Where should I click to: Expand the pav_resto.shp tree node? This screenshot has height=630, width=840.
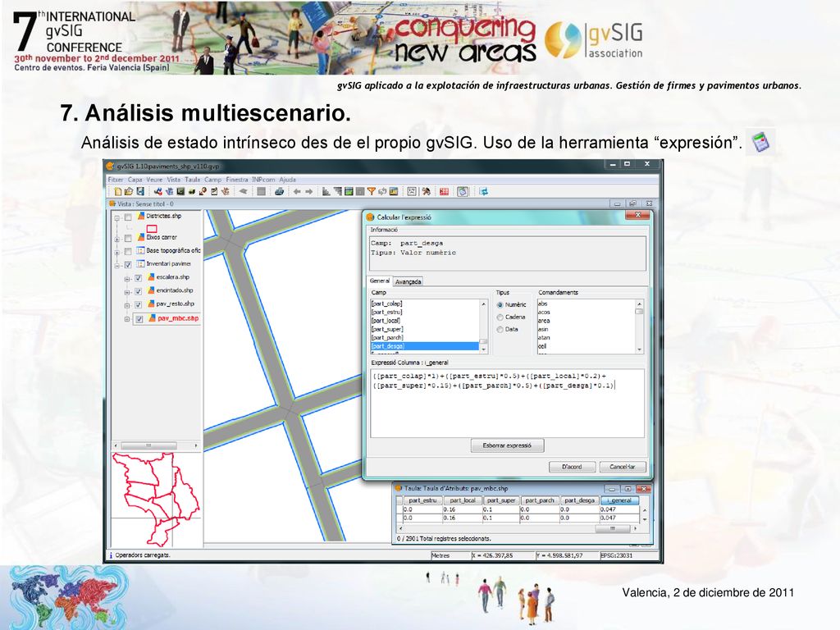[x=127, y=305]
